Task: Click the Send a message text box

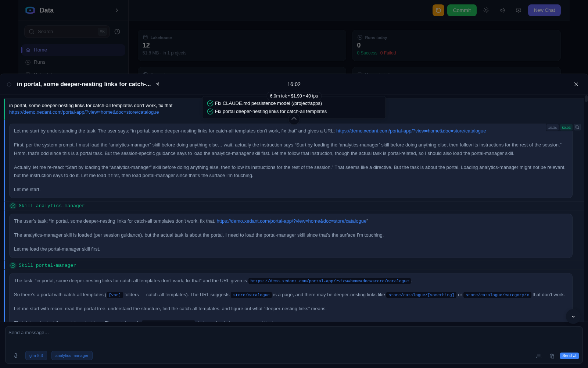Action: click(x=294, y=337)
